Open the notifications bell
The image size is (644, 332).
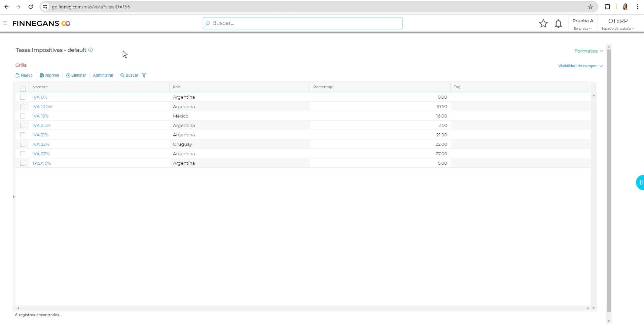click(x=558, y=24)
